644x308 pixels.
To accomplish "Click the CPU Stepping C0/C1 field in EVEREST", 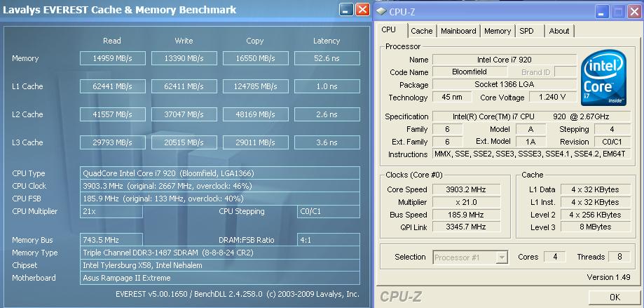I will [328, 211].
